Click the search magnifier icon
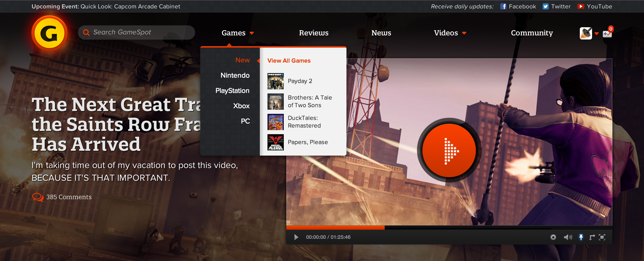Viewport: 644px width, 261px height. click(86, 33)
